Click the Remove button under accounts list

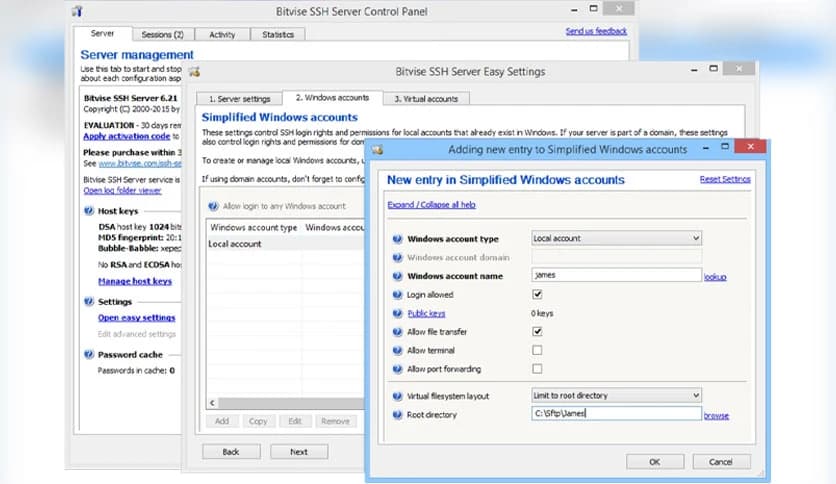pos(335,421)
